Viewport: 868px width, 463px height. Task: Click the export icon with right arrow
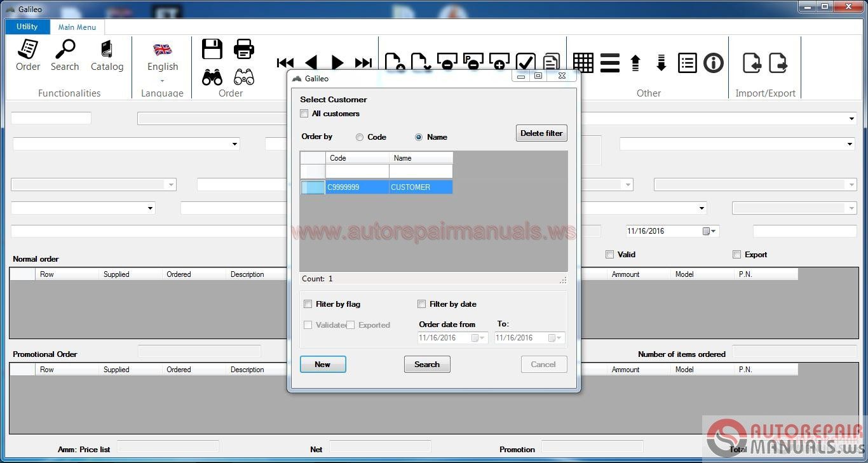point(778,63)
